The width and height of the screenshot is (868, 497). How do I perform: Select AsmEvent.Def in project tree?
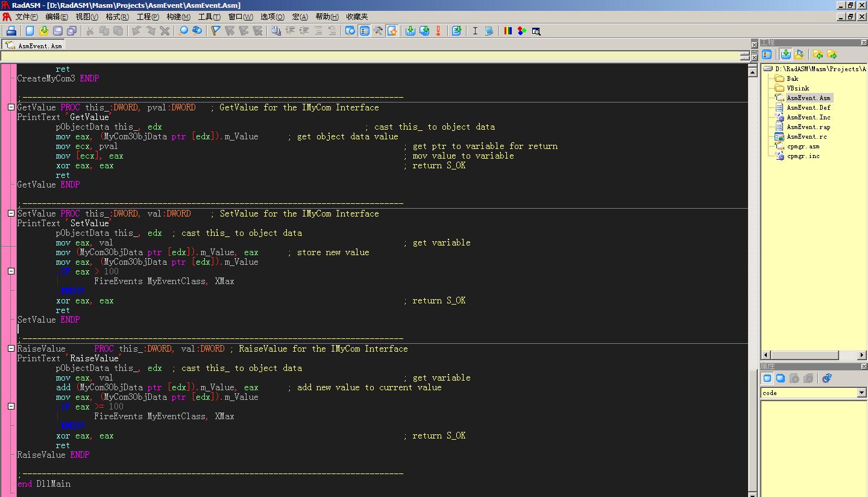(808, 107)
